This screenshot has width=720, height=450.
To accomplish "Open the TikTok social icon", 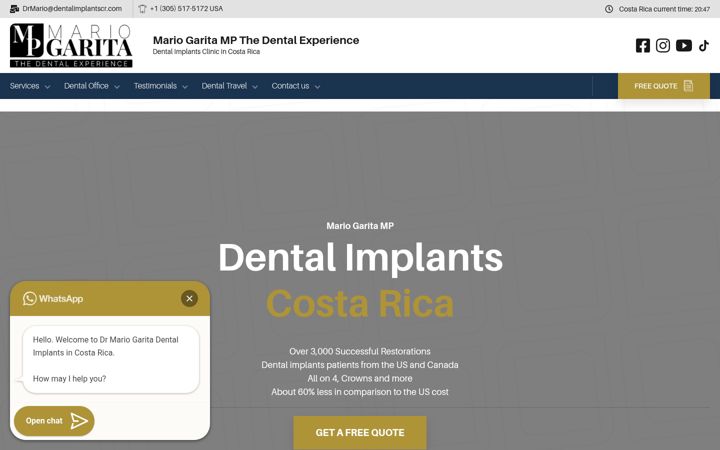I will point(704,45).
